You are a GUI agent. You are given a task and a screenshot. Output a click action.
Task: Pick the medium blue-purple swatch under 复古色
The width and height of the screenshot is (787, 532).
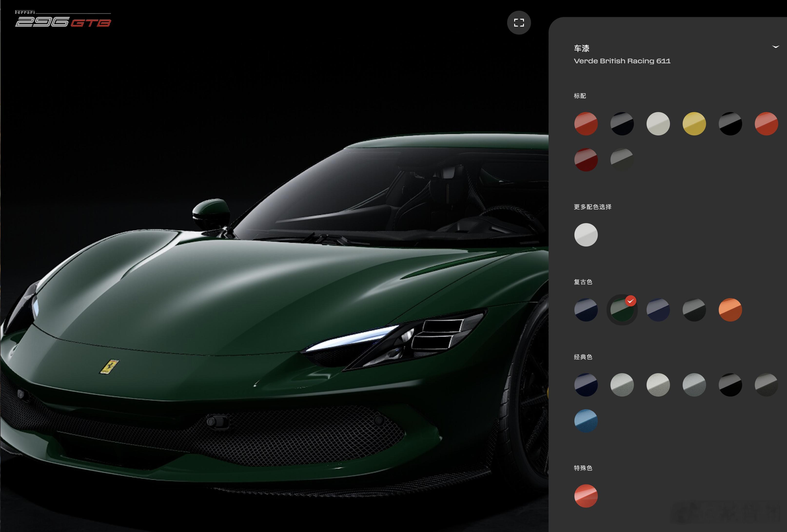(658, 310)
